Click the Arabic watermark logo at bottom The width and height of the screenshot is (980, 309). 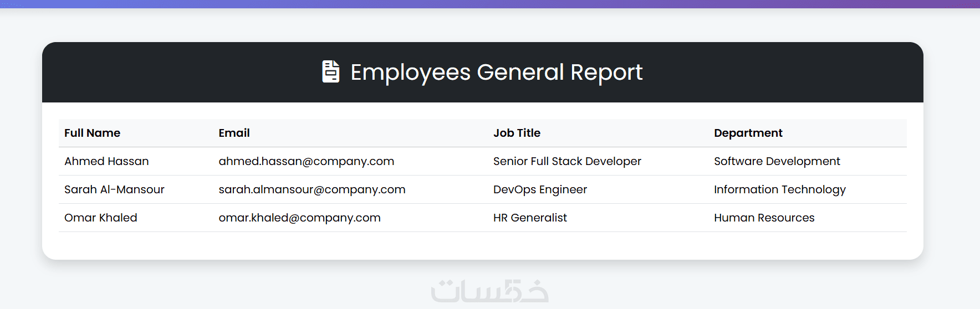click(x=490, y=291)
